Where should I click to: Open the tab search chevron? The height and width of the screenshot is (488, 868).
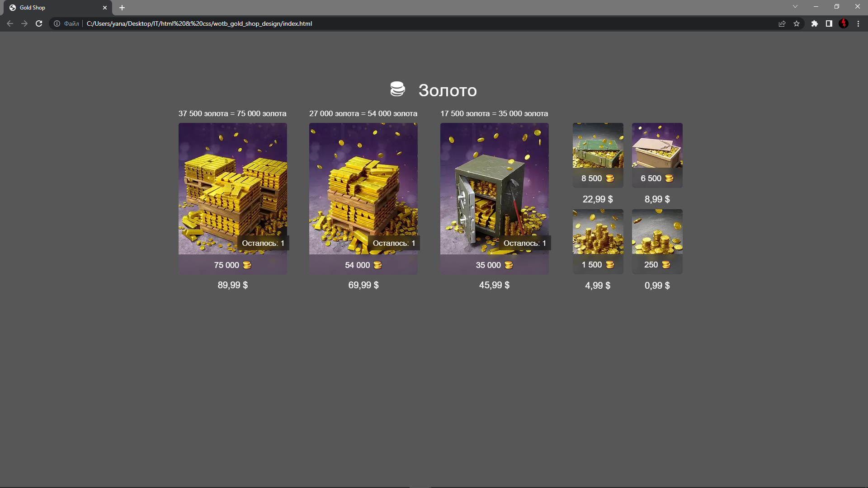pos(795,6)
